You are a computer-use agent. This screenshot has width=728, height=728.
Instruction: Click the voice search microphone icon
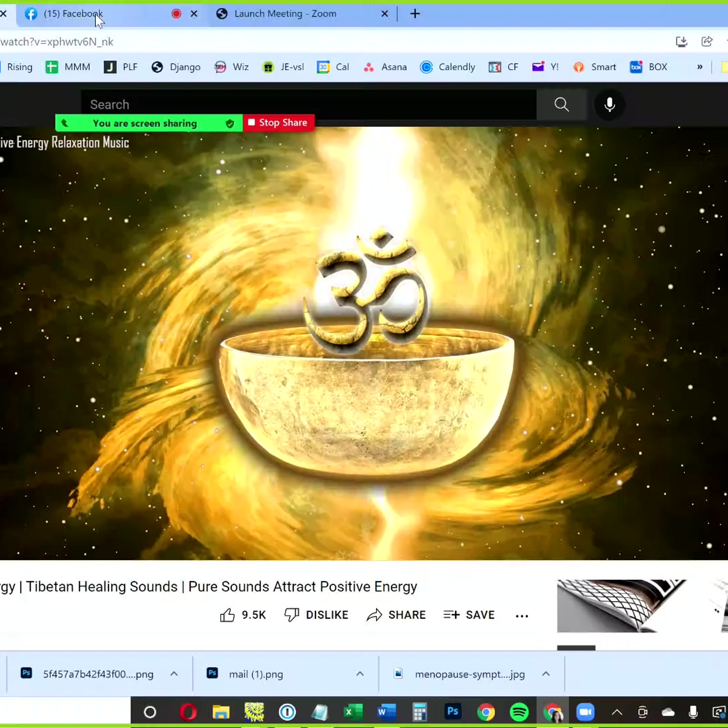click(609, 104)
